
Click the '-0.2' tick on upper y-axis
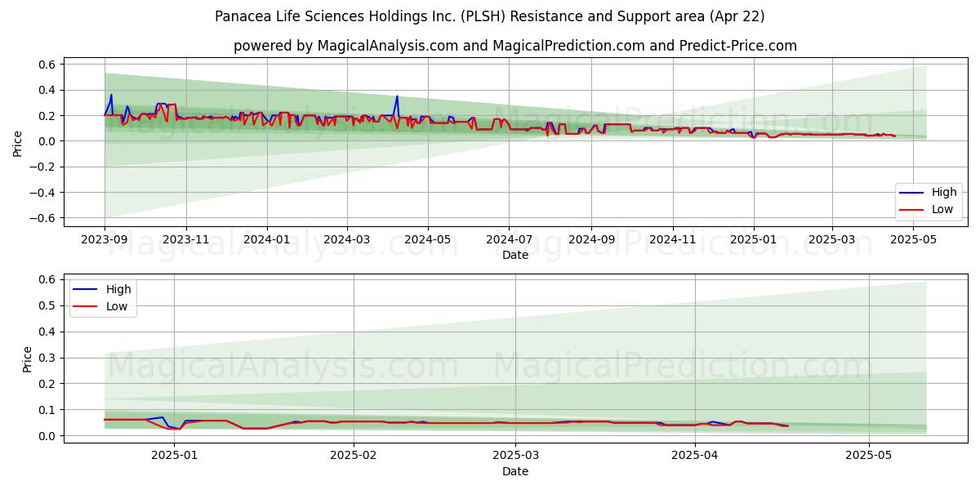(x=42, y=167)
